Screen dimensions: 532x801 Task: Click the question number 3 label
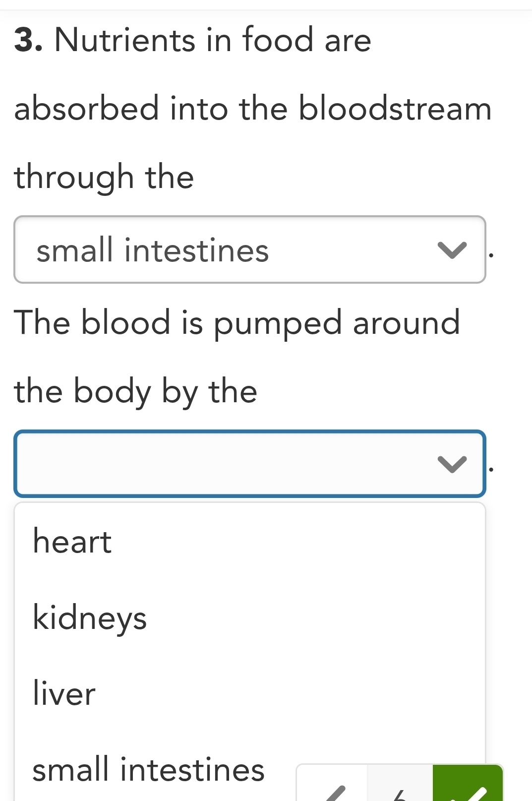tap(28, 40)
